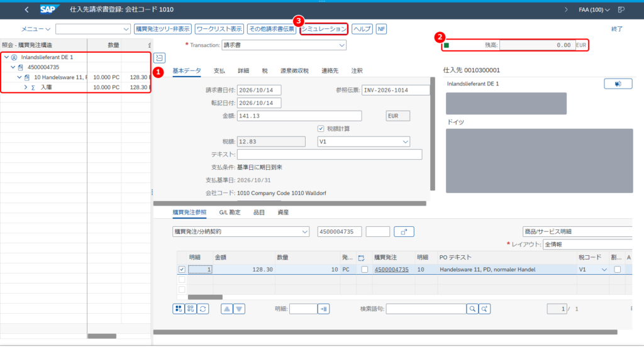
Task: Click the NF button
Action: click(x=381, y=29)
